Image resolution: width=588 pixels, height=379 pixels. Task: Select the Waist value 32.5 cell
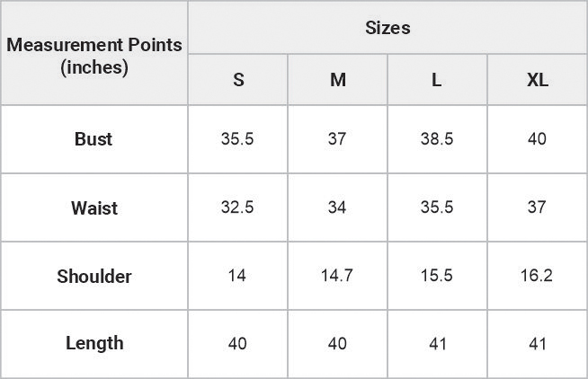(237, 207)
